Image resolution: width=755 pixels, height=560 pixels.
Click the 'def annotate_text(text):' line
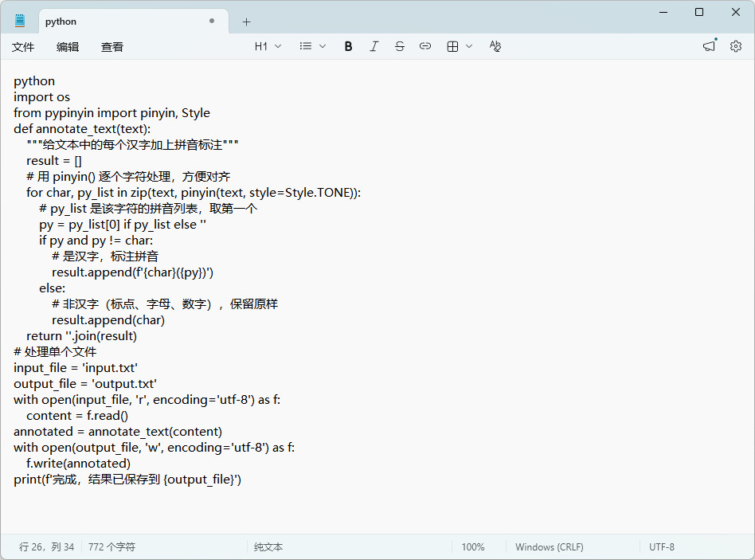(82, 128)
